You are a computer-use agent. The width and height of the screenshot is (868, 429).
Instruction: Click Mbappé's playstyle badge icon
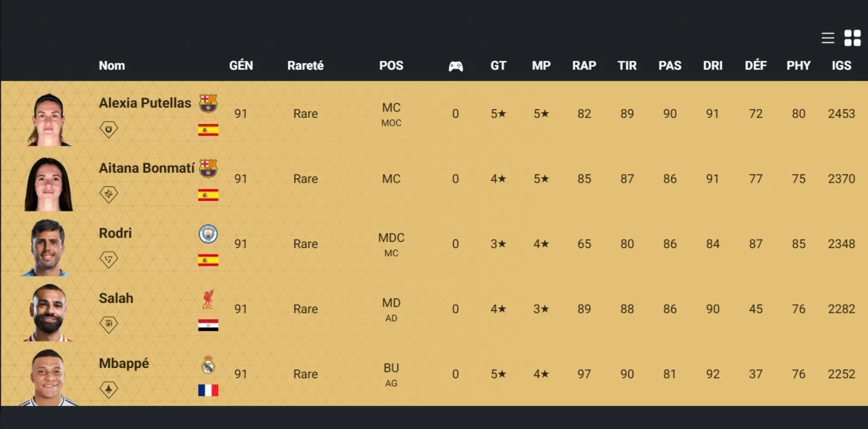(108, 388)
